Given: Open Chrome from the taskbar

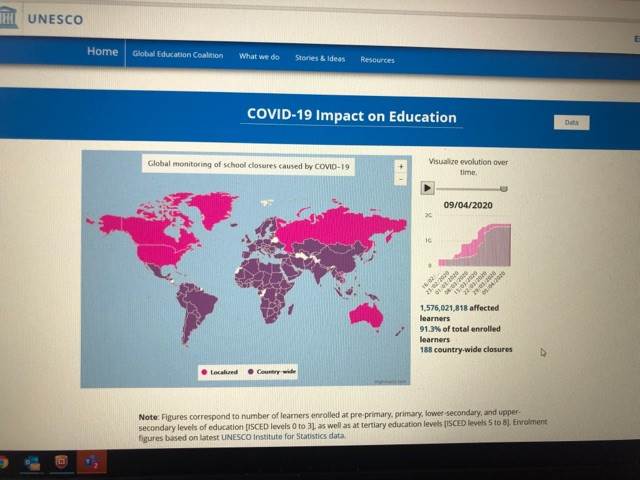Looking at the screenshot, I should (x=3, y=463).
